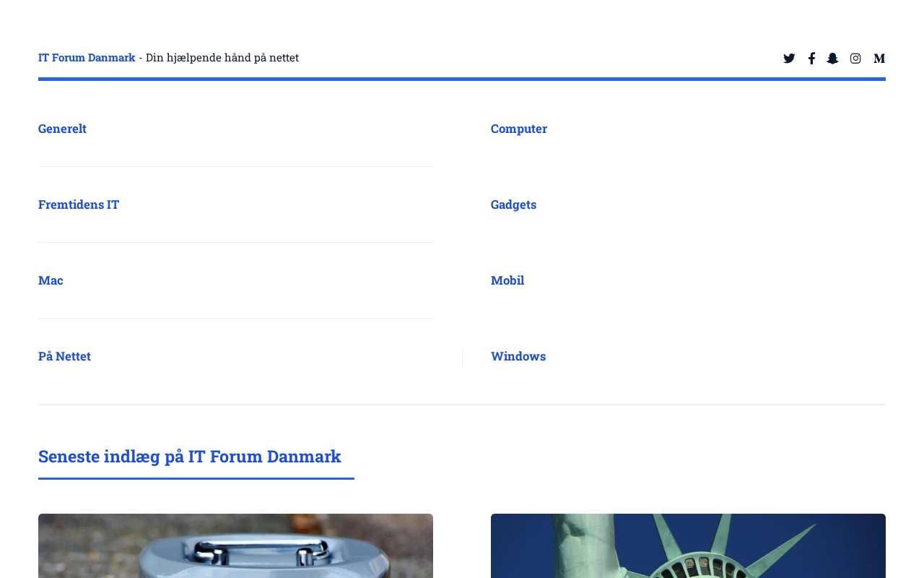Open the Twitter social icon
Image resolution: width=924 pixels, height=578 pixels.
789,59
